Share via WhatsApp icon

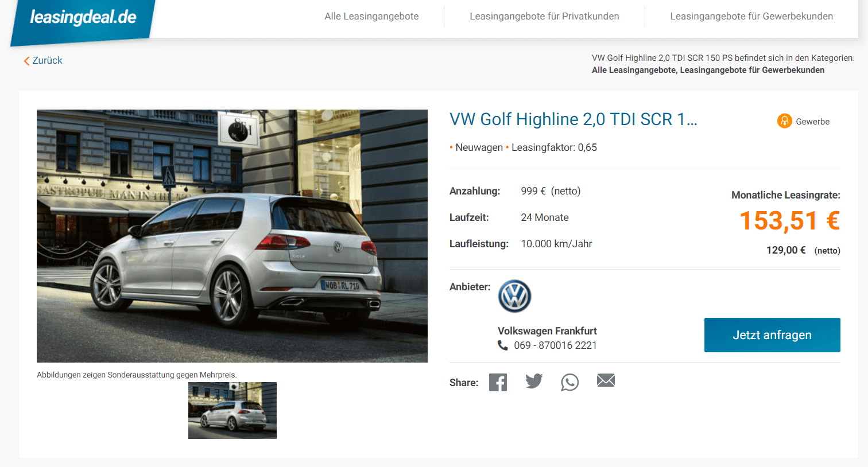[569, 382]
